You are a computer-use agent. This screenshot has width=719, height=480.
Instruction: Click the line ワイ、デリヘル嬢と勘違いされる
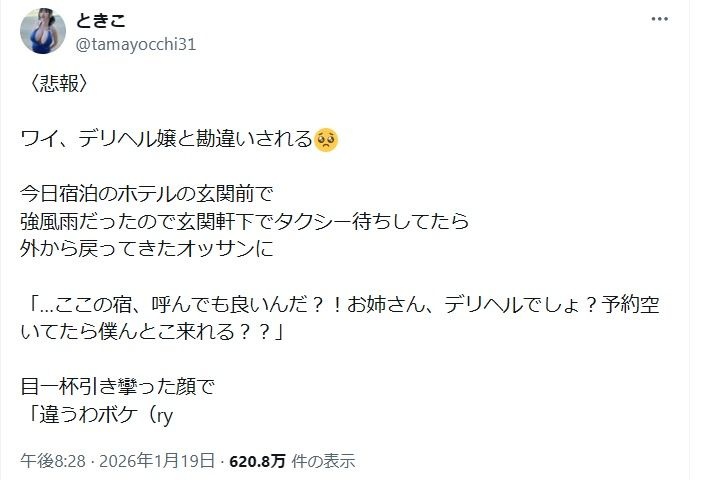coord(166,139)
